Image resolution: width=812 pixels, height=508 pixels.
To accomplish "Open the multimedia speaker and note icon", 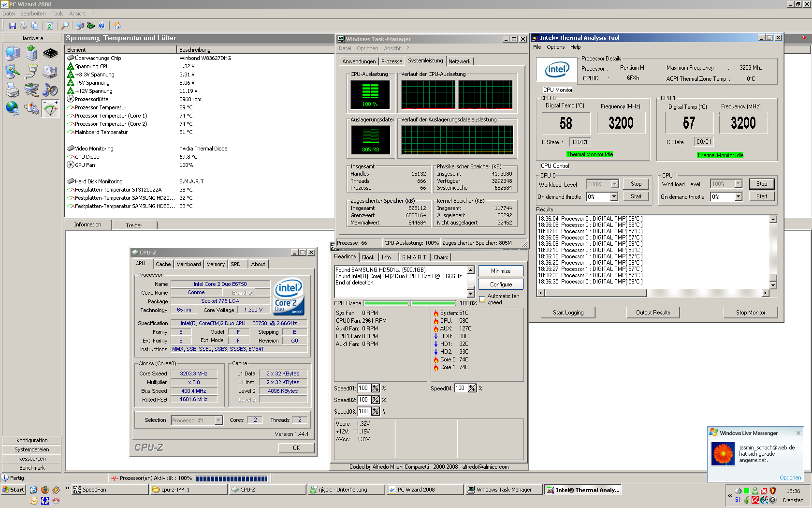I will pos(50,90).
